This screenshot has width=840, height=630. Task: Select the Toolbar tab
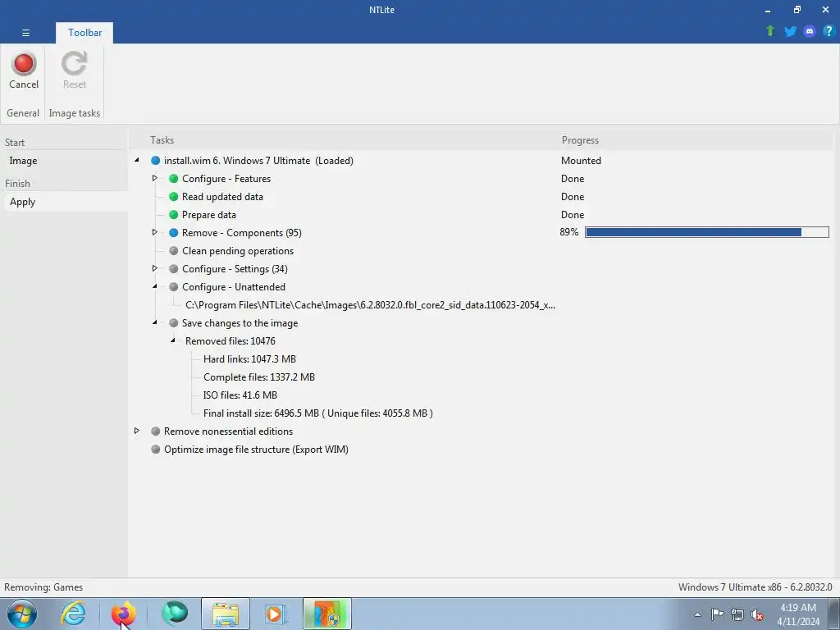pyautogui.click(x=84, y=33)
